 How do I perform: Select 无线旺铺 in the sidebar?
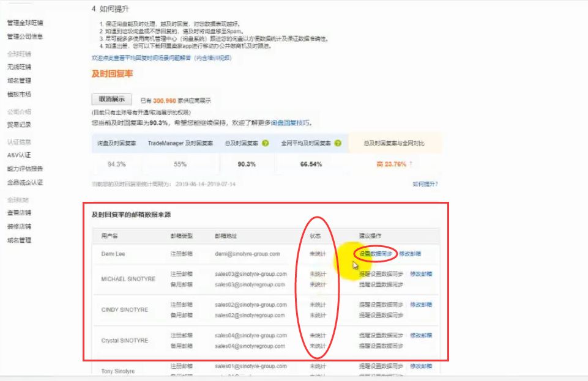(x=19, y=67)
